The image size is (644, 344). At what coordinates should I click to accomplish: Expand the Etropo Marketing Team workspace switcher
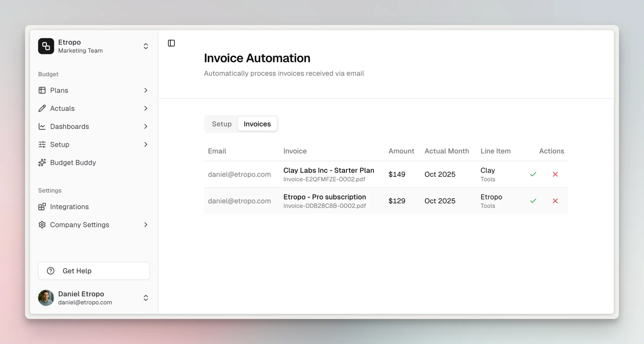pos(146,46)
